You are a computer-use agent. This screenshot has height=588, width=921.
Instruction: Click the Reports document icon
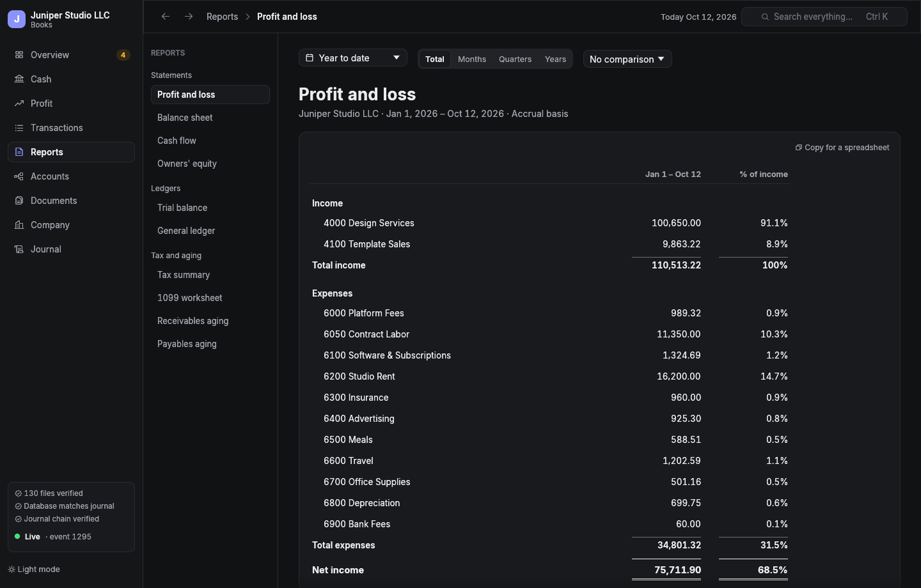tap(19, 152)
